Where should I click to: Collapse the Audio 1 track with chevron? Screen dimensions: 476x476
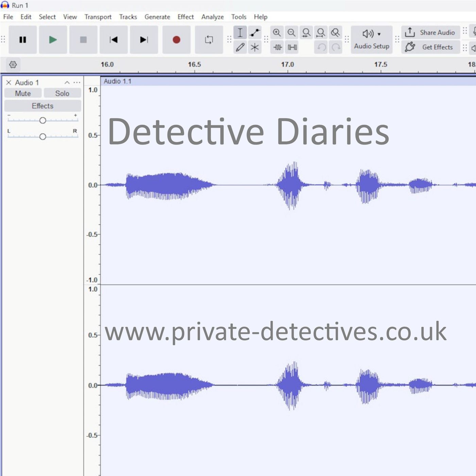(x=67, y=83)
